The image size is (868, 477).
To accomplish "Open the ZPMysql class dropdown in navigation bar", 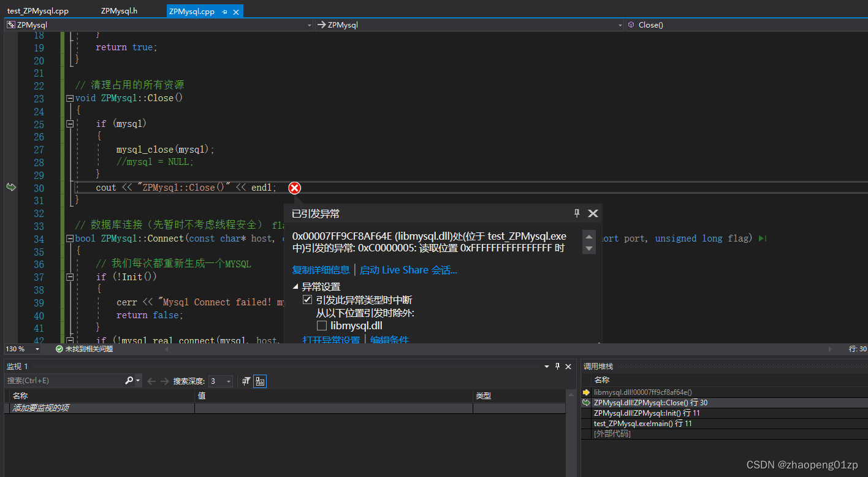I will [x=620, y=25].
